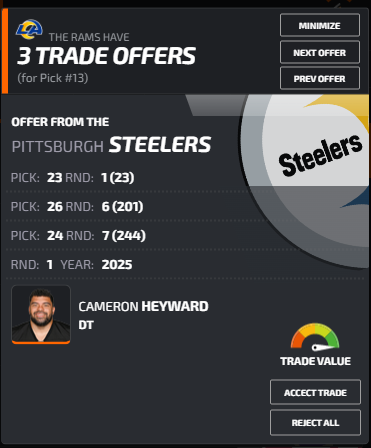371x448 pixels.
Task: Click the LA Rams logo icon
Action: click(x=29, y=29)
